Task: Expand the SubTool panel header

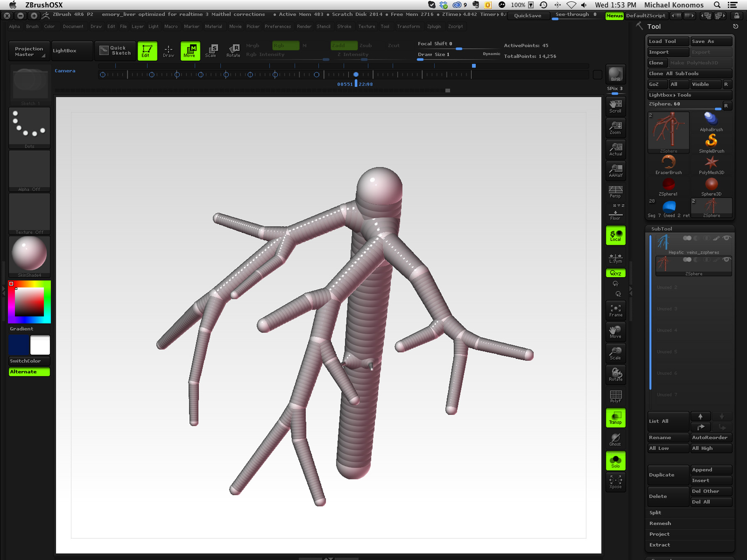Action: coord(662,229)
